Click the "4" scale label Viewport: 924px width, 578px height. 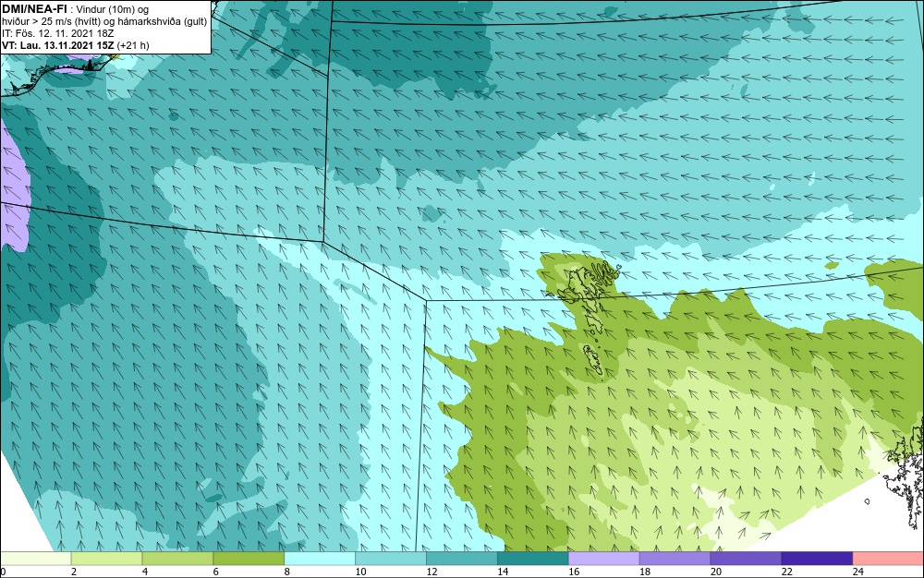click(x=145, y=572)
